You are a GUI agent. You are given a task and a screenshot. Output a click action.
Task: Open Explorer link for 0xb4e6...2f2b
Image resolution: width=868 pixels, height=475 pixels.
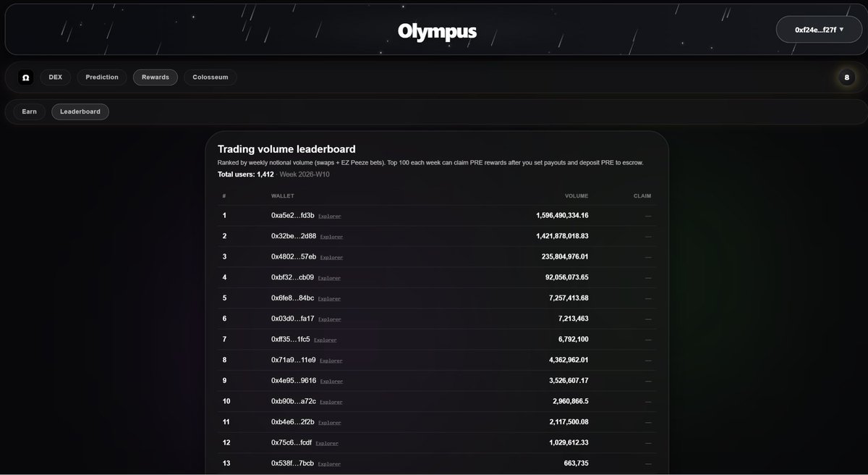point(329,422)
